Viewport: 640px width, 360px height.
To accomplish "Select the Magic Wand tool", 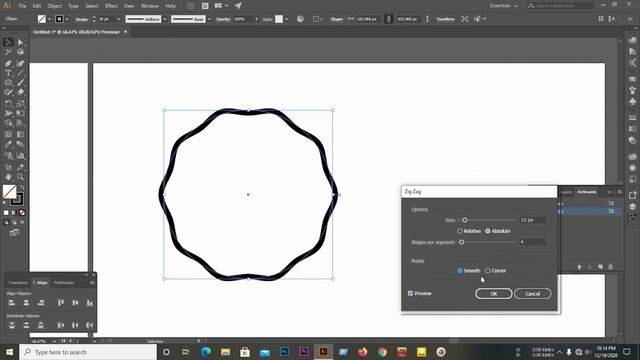I will (x=8, y=52).
